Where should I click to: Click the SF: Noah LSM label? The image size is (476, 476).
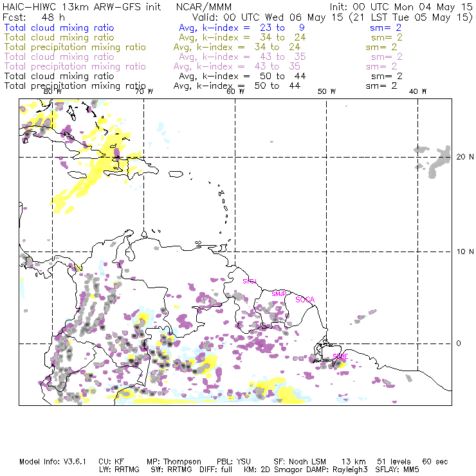(300, 462)
